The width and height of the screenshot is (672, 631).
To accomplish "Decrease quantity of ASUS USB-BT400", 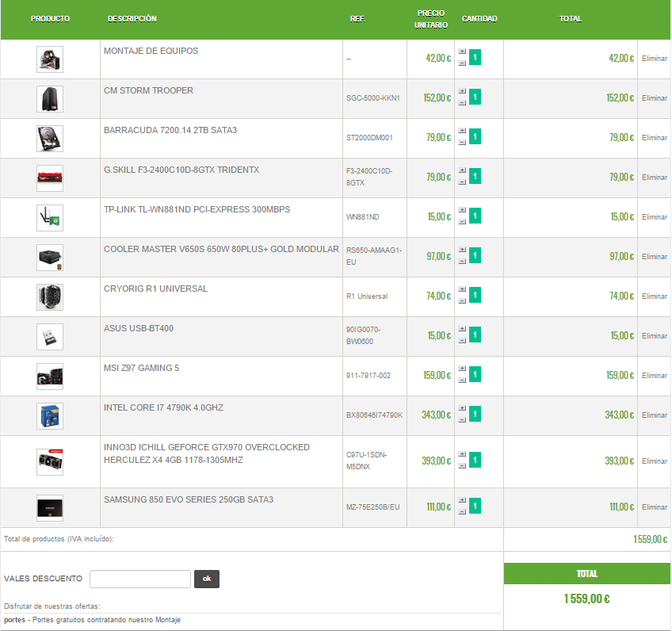I will tap(462, 341).
